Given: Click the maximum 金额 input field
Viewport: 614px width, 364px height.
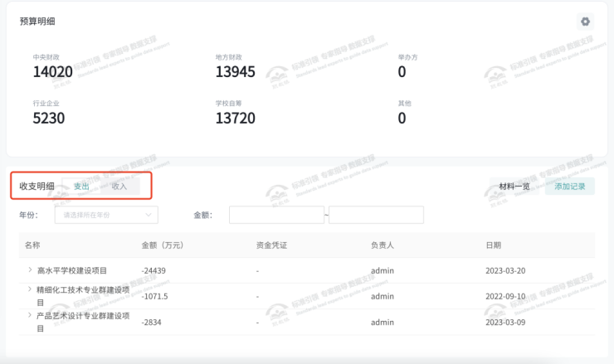Looking at the screenshot, I should point(376,215).
